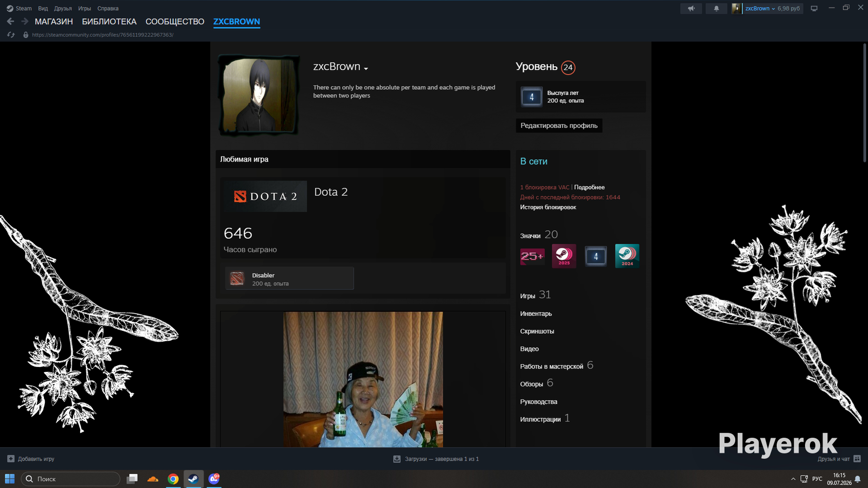This screenshot has height=488, width=868.
Task: Click the Disabler badge icon
Action: 237,279
